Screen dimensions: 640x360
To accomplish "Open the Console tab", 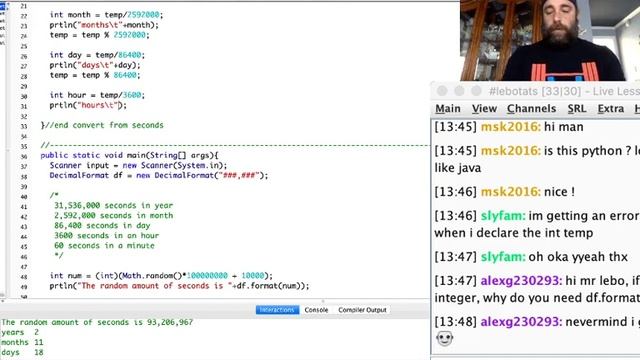I will click(x=316, y=310).
